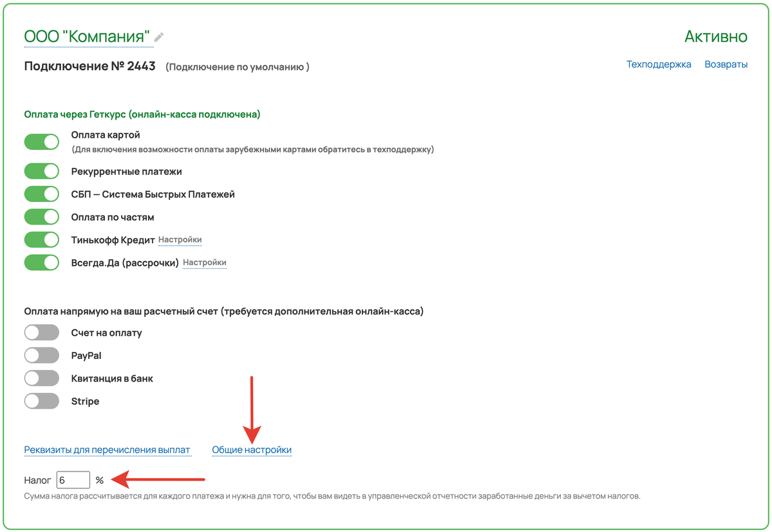Viewport: 772px width, 532px height.
Task: Open Настройки link next to Всегда.Да
Action: pyautogui.click(x=204, y=262)
